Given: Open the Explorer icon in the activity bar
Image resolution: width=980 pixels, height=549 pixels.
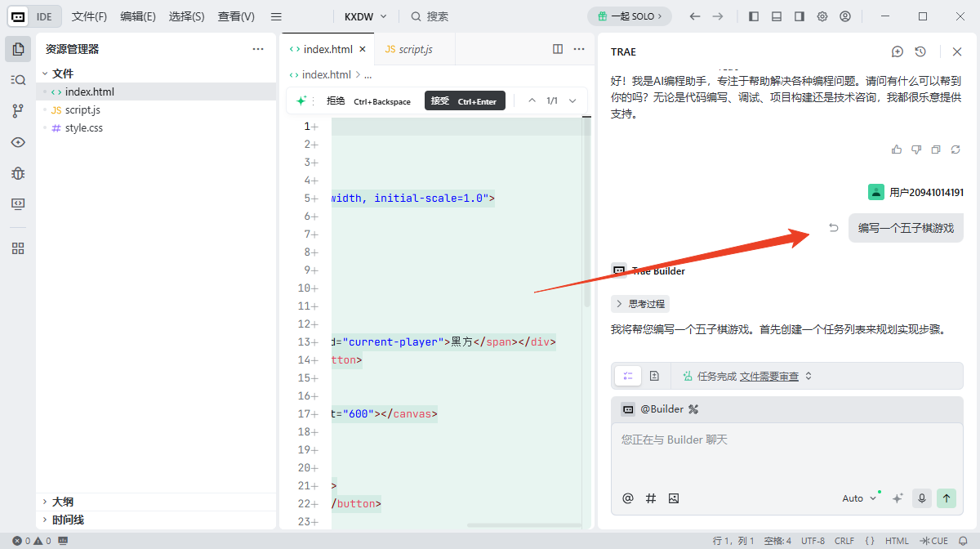Looking at the screenshot, I should point(17,49).
